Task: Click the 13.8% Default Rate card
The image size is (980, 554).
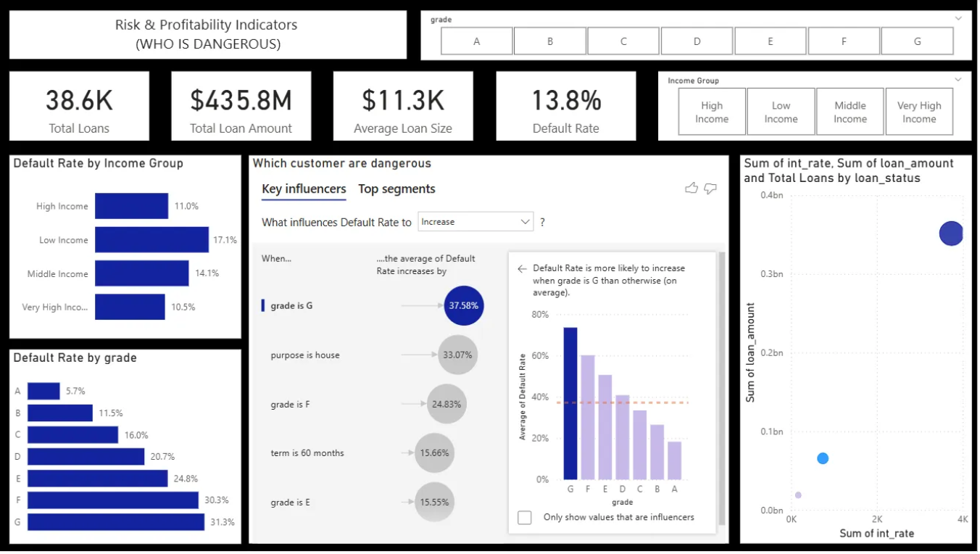Action: pyautogui.click(x=566, y=106)
